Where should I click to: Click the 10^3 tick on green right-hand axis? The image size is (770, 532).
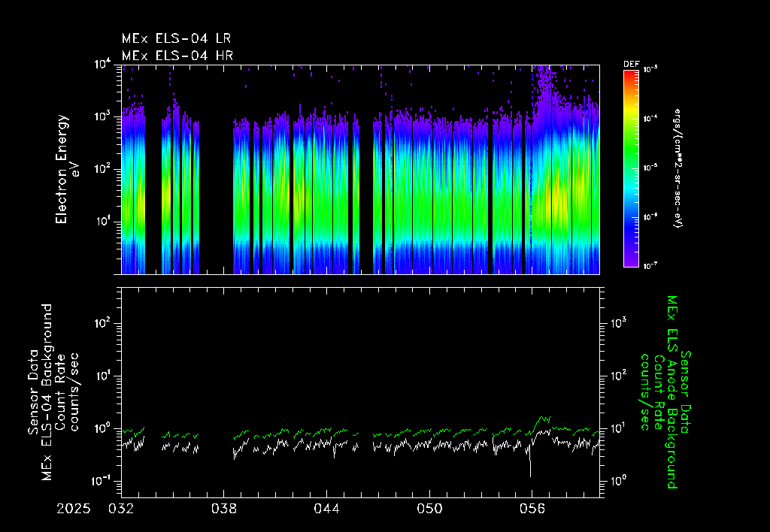point(619,323)
